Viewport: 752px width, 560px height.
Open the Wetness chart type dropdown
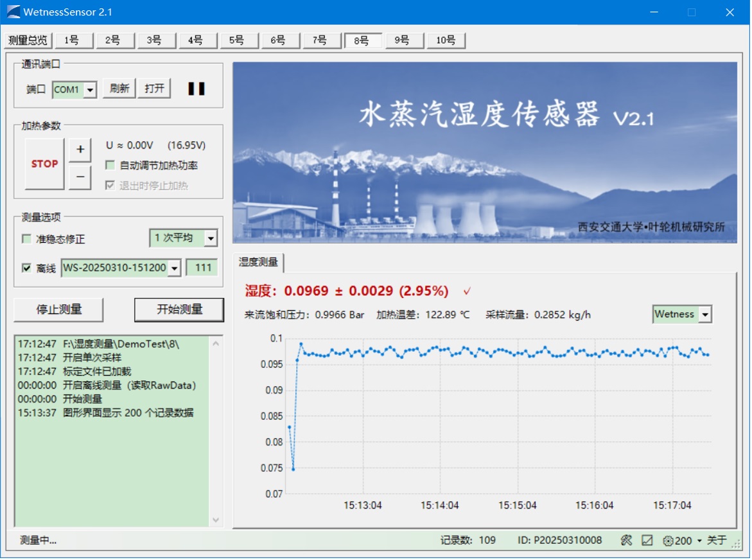click(705, 315)
